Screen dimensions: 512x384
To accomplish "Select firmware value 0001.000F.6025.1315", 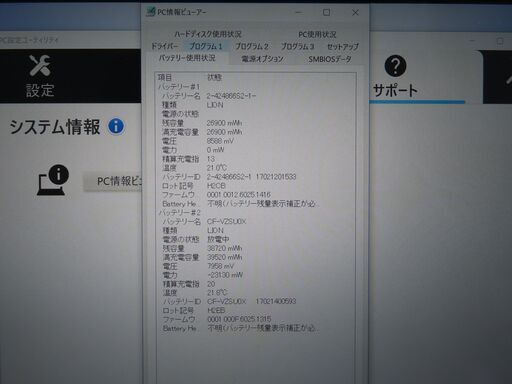I will click(x=239, y=319).
